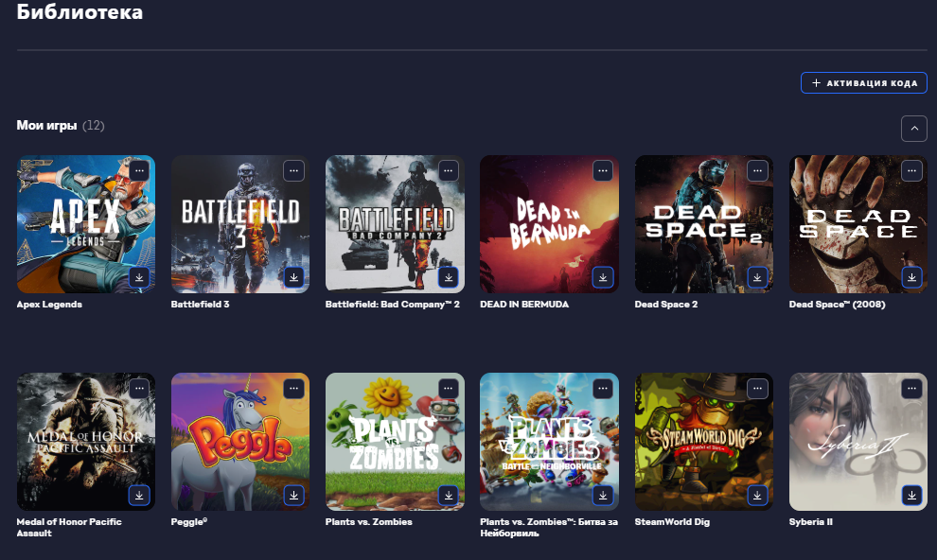Screen dimensions: 937x560
Task: Select the Apex Legends cover art
Action: (x=86, y=224)
